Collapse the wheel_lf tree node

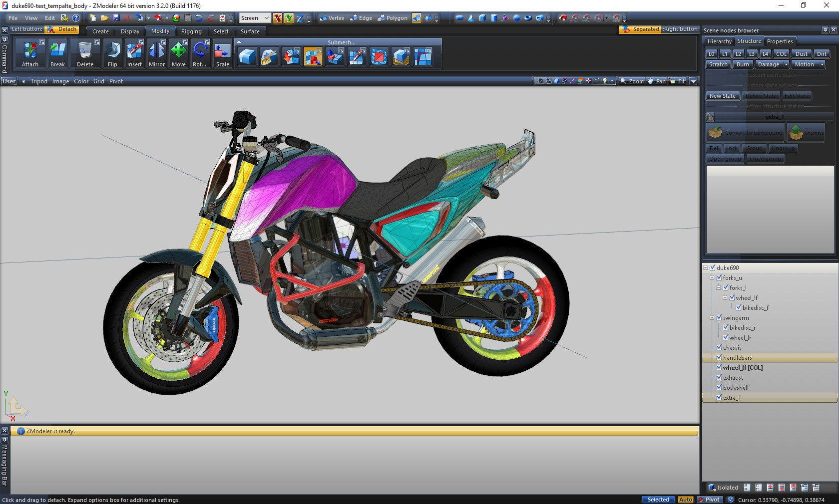tap(725, 297)
